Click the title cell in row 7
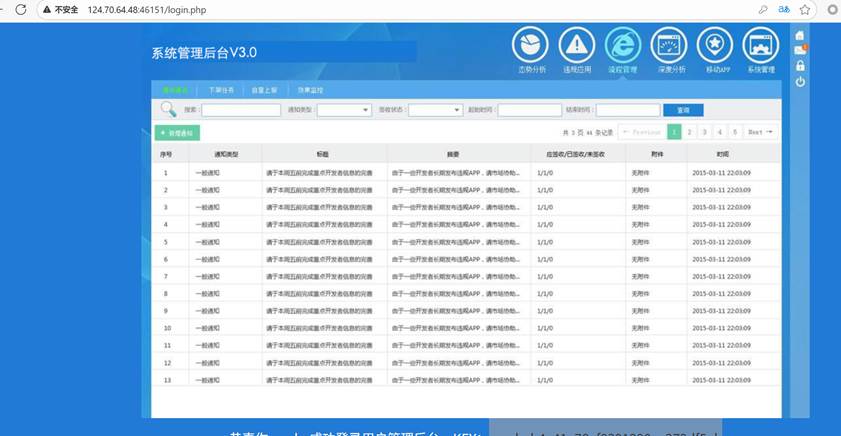The height and width of the screenshot is (436, 841). [319, 276]
